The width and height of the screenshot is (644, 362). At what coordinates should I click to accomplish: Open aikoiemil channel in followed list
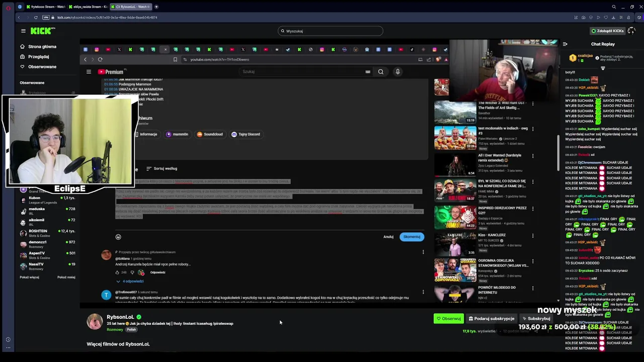coord(48,222)
